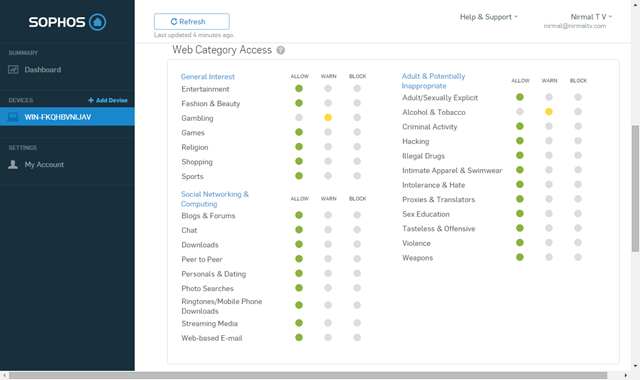Set Chat to Warn
This screenshot has width=640, height=380.
[x=328, y=230]
